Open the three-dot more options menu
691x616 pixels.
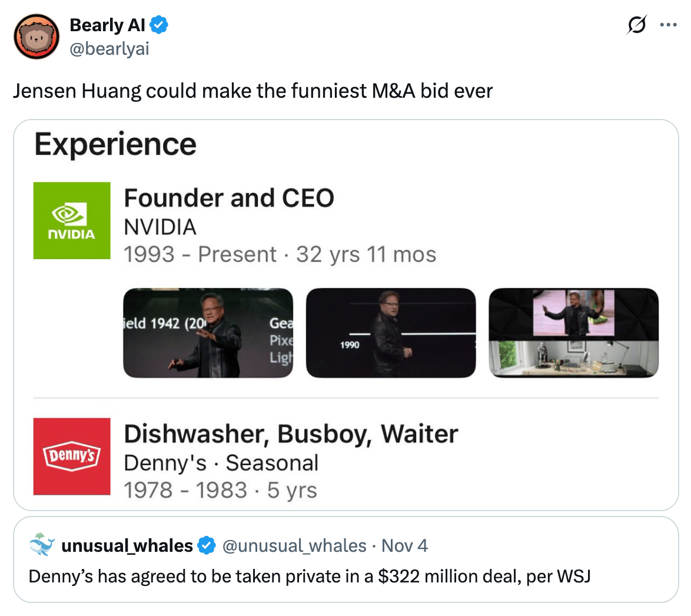(669, 25)
